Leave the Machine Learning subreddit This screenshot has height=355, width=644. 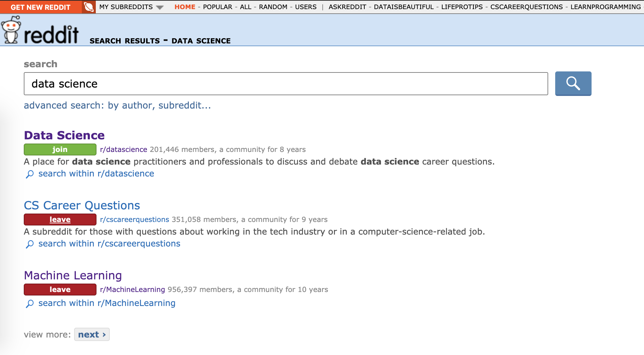pyautogui.click(x=60, y=290)
